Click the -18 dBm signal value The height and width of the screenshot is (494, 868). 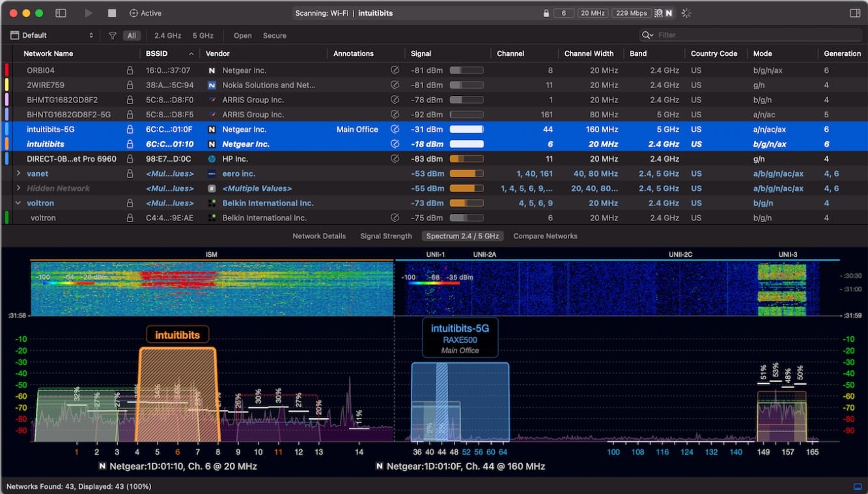click(x=427, y=144)
